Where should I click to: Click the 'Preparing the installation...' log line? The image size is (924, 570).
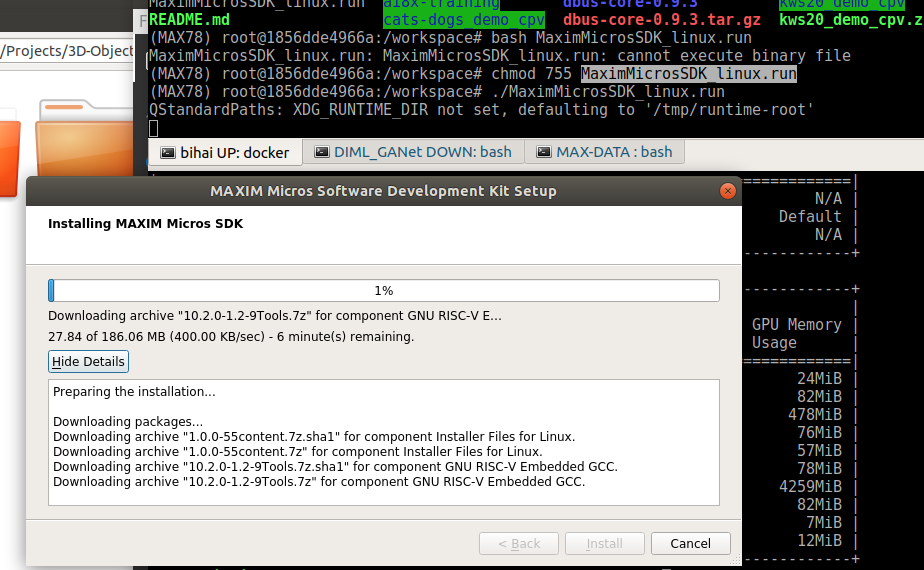[x=134, y=391]
